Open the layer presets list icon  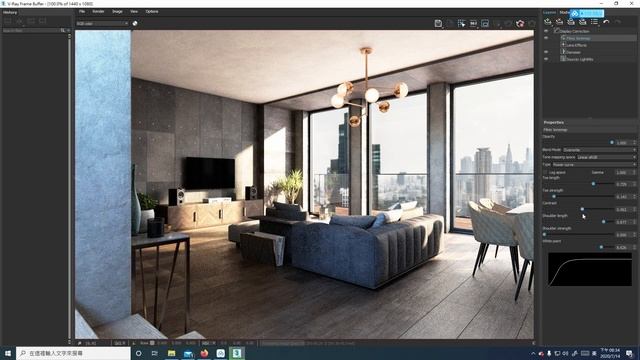click(594, 22)
